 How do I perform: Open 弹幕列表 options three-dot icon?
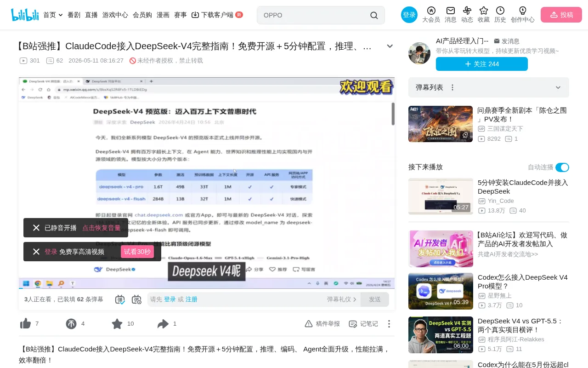[x=452, y=87]
